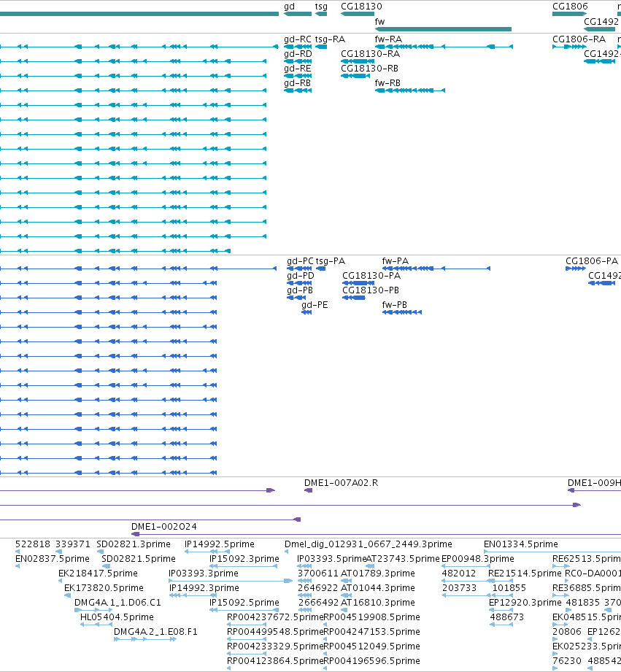Select EST IP14992.3prime
Viewport: 621px width, 672px height.
tap(204, 588)
